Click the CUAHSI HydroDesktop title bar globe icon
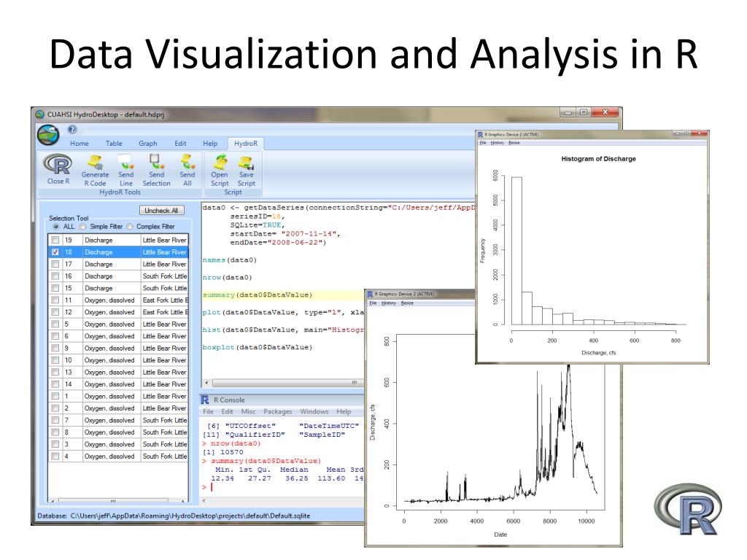The image size is (747, 560). (x=40, y=114)
